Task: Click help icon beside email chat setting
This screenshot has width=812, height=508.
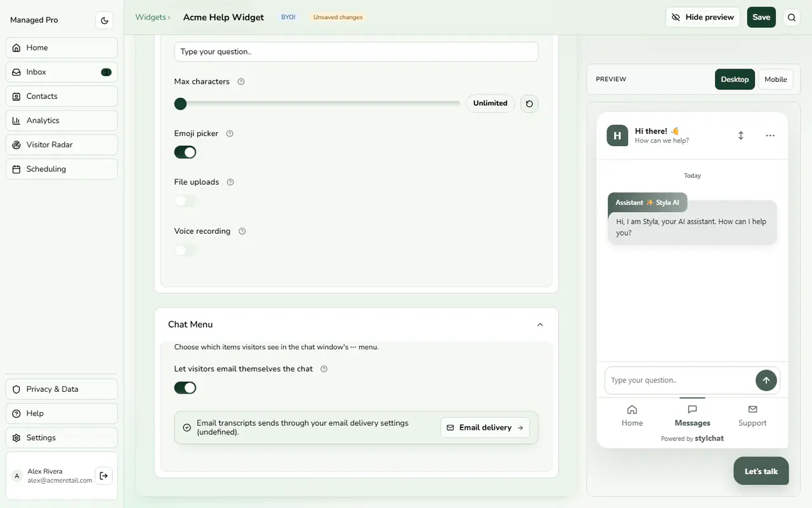Action: point(324,369)
